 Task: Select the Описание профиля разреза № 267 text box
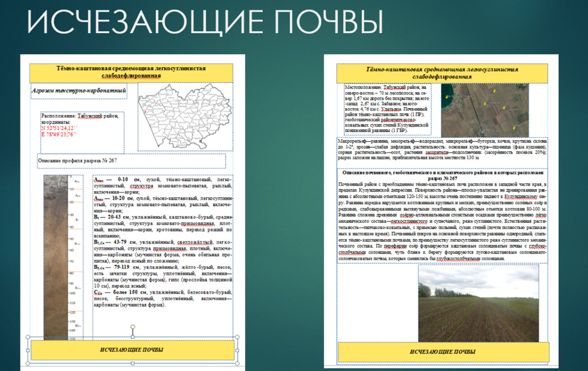click(132, 160)
